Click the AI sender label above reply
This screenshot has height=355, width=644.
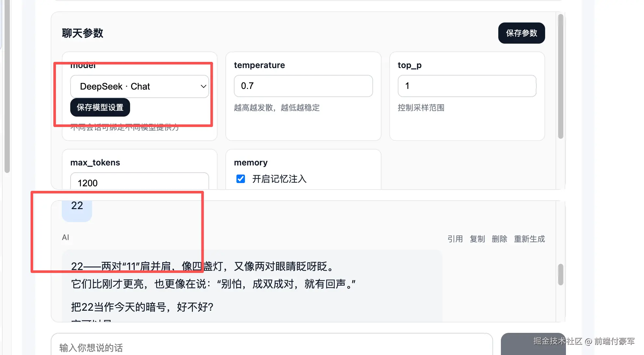tap(65, 237)
